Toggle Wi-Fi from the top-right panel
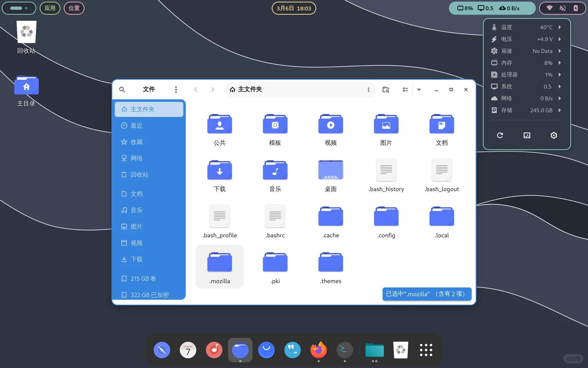Screen dimensions: 588x368 (x=549, y=8)
